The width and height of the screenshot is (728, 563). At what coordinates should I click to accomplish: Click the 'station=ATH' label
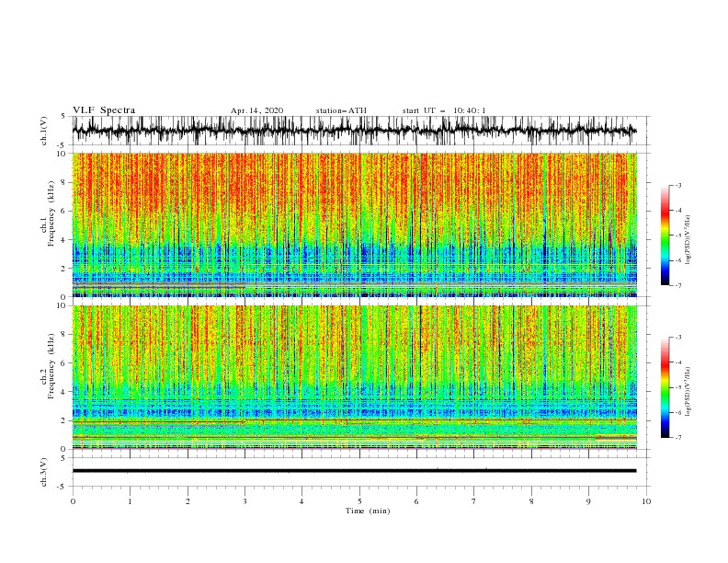coord(341,110)
